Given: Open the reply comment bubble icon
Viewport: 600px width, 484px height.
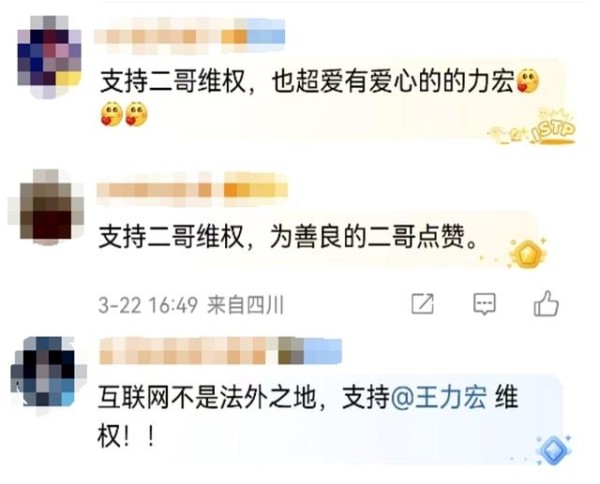Looking at the screenshot, I should [x=484, y=304].
